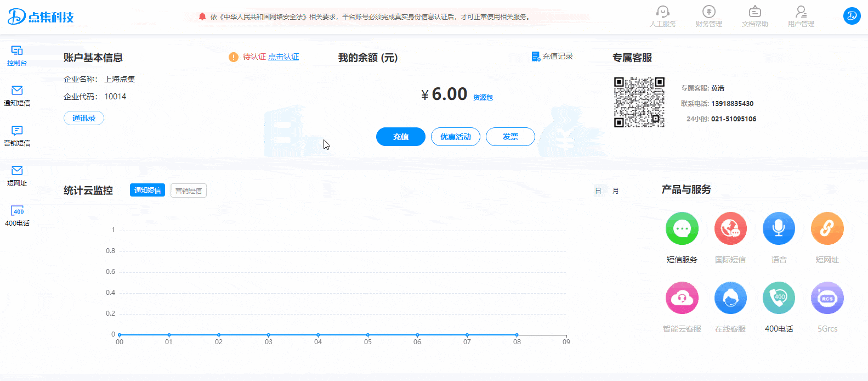
Task: Toggle statistics view to 月
Action: click(x=616, y=191)
